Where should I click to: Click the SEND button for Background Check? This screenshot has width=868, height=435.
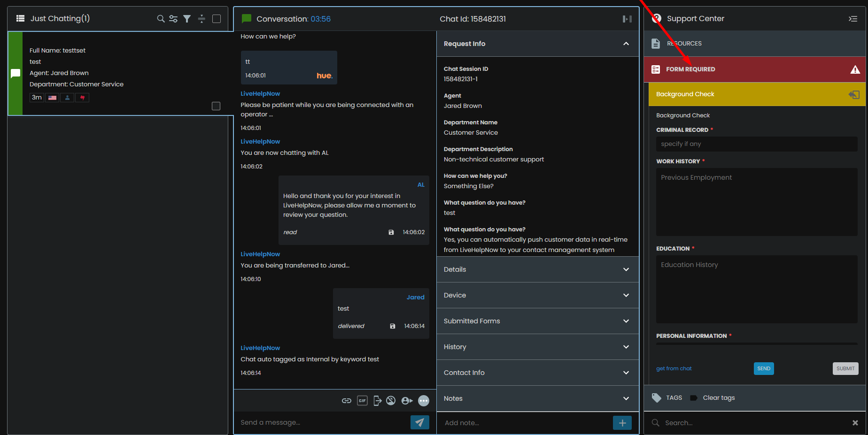pyautogui.click(x=763, y=368)
